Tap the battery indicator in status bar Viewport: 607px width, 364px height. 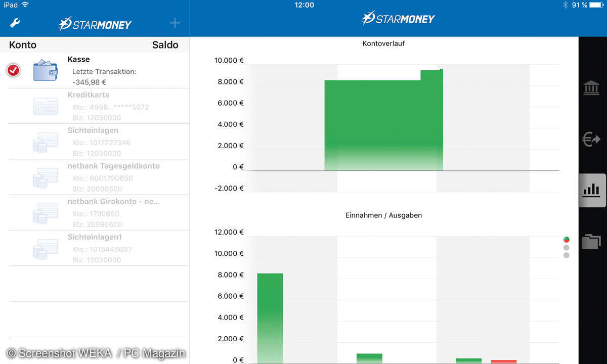coord(595,5)
